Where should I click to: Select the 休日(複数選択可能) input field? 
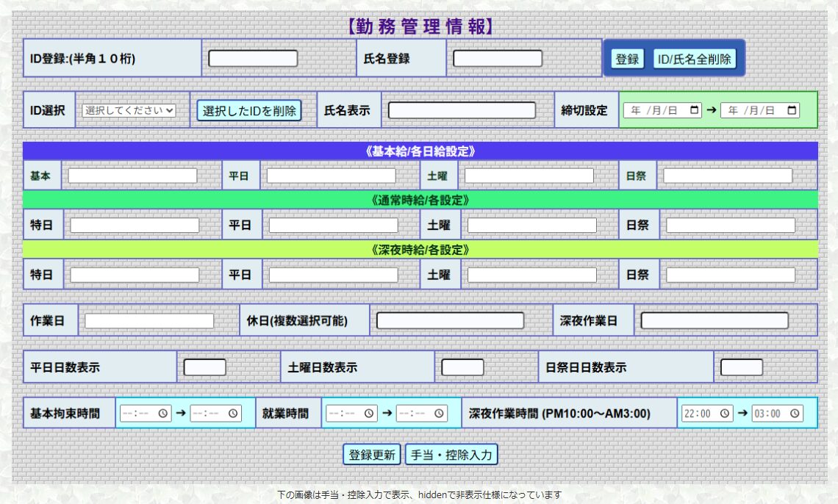(x=450, y=321)
